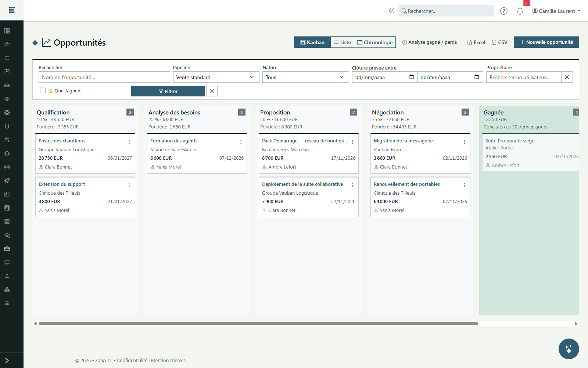
Task: Focus the global Rechercher search box
Action: pos(447,11)
